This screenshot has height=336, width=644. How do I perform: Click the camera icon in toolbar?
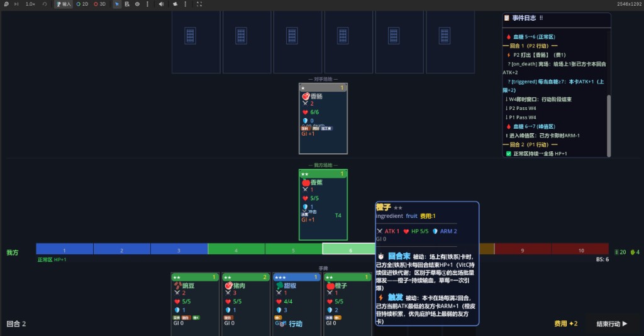pyautogui.click(x=175, y=4)
